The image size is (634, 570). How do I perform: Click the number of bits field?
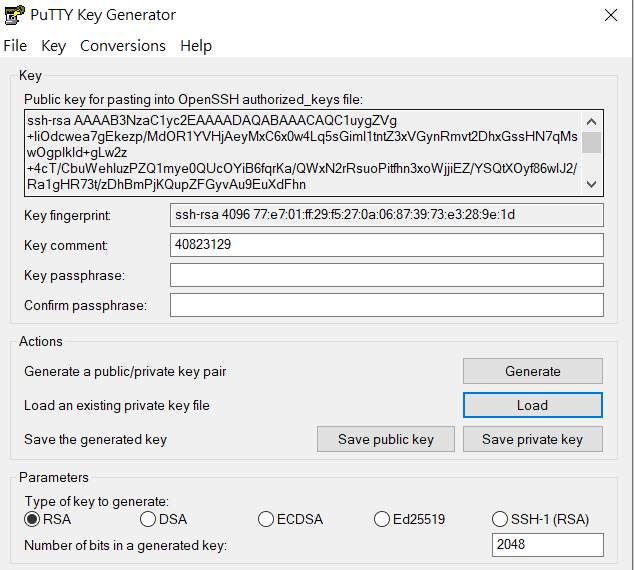pyautogui.click(x=547, y=545)
